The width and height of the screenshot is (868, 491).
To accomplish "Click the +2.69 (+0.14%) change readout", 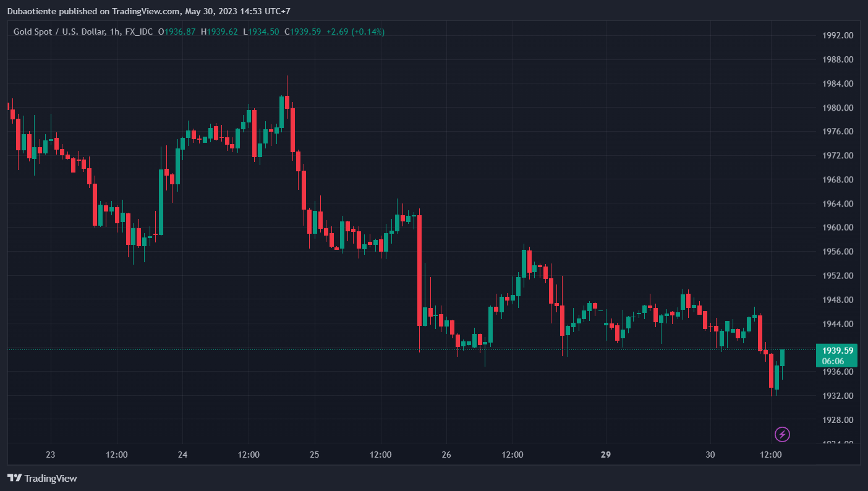I will (x=355, y=32).
